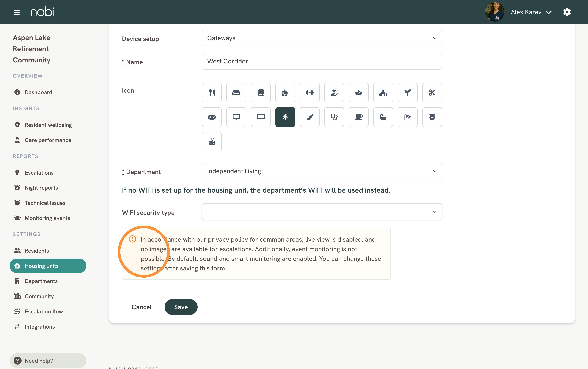
Task: Pick the coffee mug icon
Action: coord(358,117)
